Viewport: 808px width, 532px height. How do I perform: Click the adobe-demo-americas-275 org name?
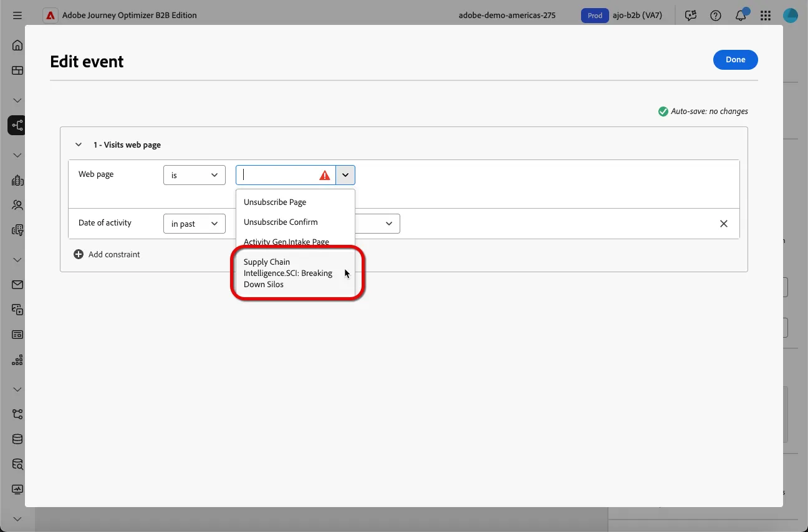(x=507, y=16)
